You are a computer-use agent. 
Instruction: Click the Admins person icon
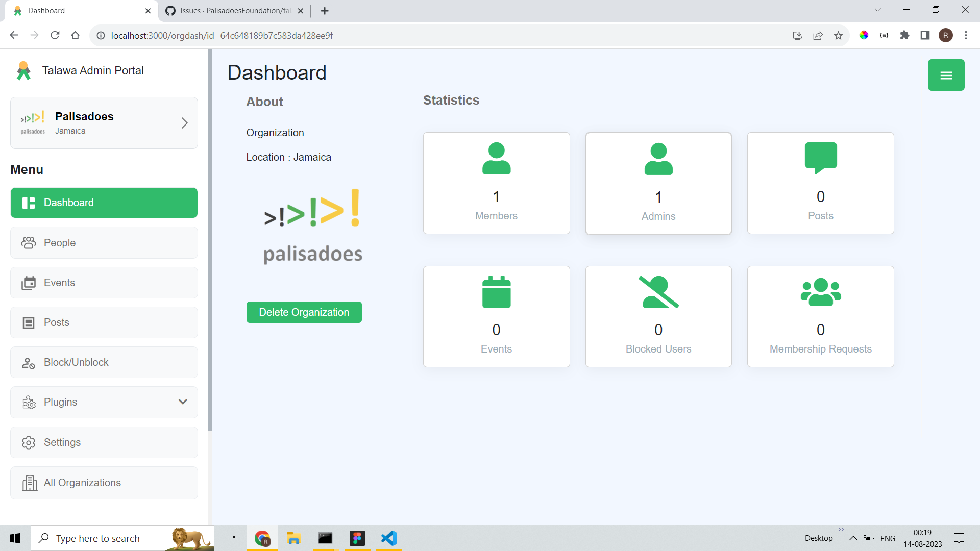coord(658,159)
